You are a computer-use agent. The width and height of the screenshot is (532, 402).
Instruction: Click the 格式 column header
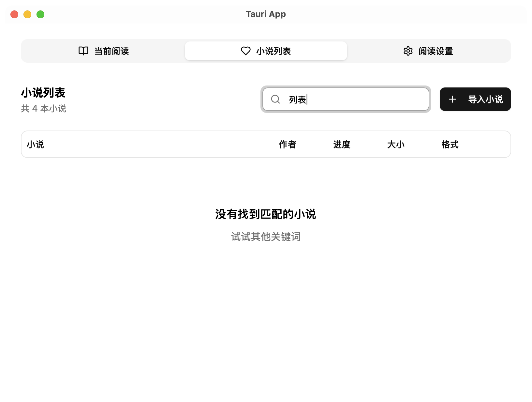[450, 144]
